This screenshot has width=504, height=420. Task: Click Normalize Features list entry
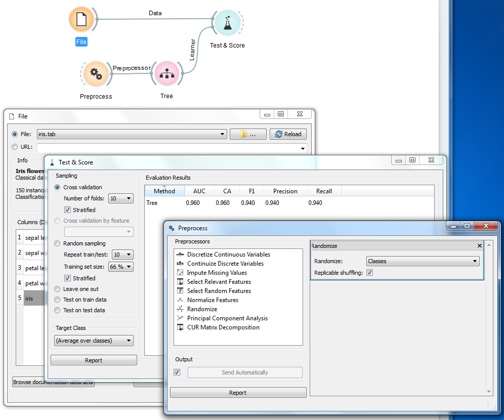click(x=213, y=300)
